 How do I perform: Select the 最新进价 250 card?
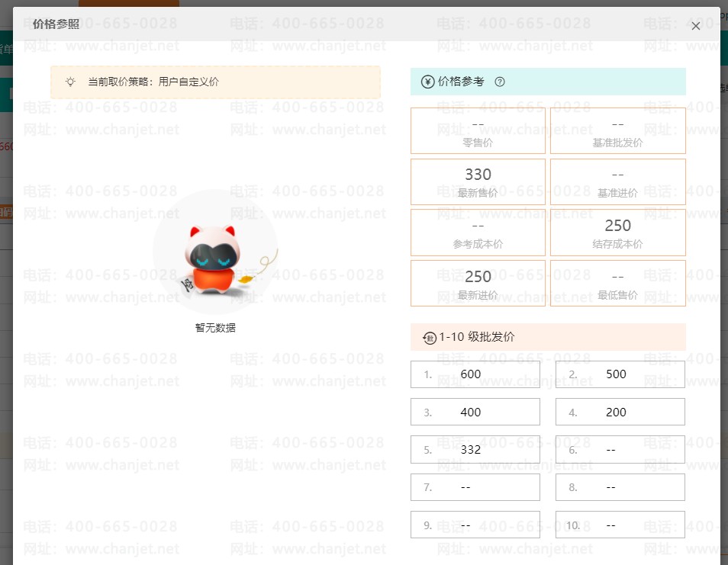click(478, 283)
